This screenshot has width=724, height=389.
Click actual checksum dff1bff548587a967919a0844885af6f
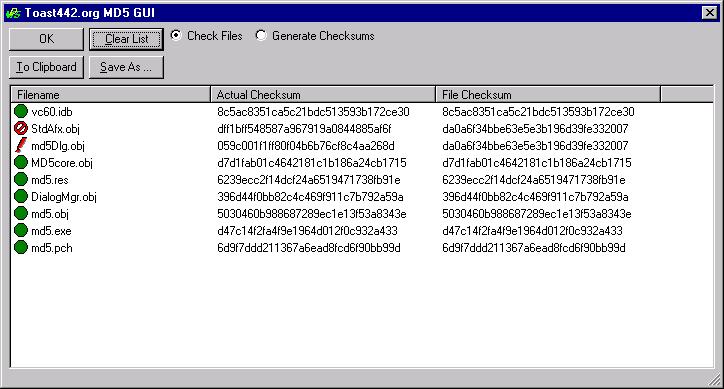[x=304, y=129]
